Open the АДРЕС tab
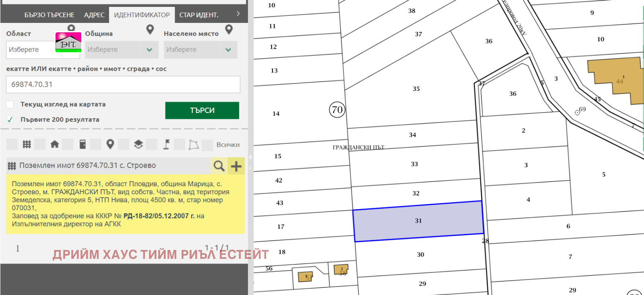 [94, 15]
